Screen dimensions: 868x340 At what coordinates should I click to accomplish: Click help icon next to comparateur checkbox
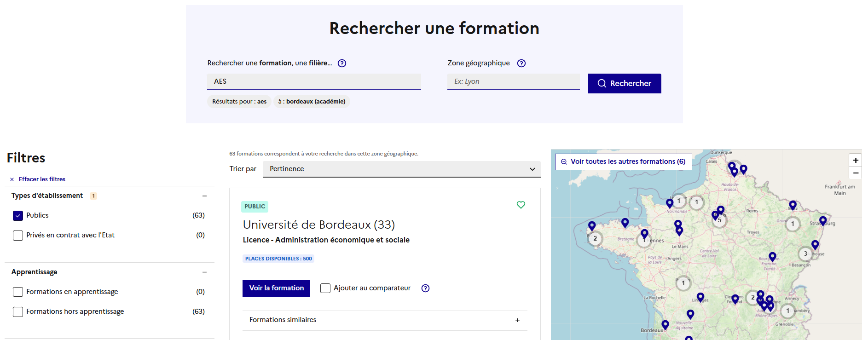pyautogui.click(x=425, y=288)
